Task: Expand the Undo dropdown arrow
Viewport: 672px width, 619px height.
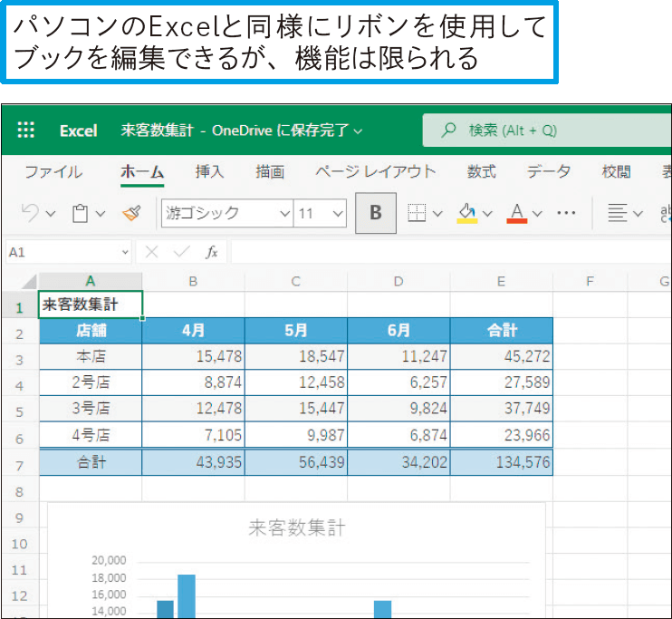Action: coord(51,213)
